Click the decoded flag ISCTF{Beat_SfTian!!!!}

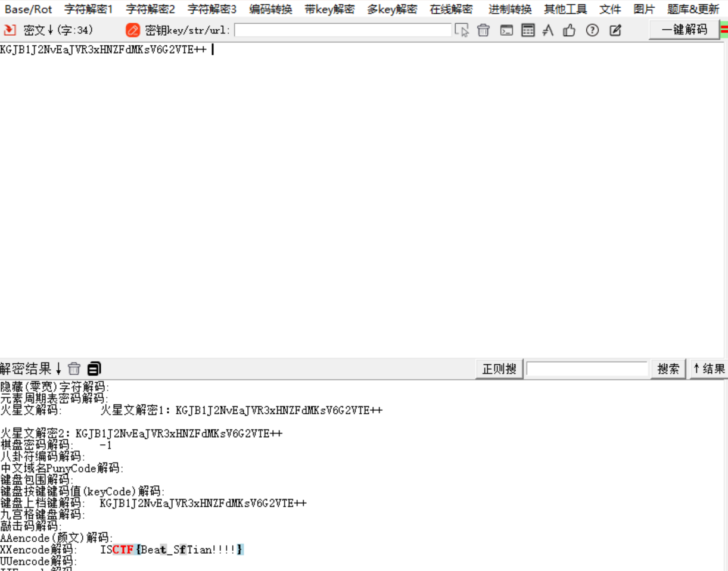click(172, 550)
